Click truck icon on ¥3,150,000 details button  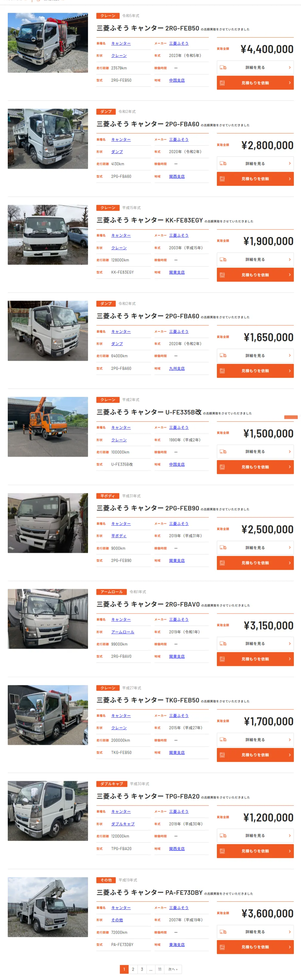tap(223, 644)
